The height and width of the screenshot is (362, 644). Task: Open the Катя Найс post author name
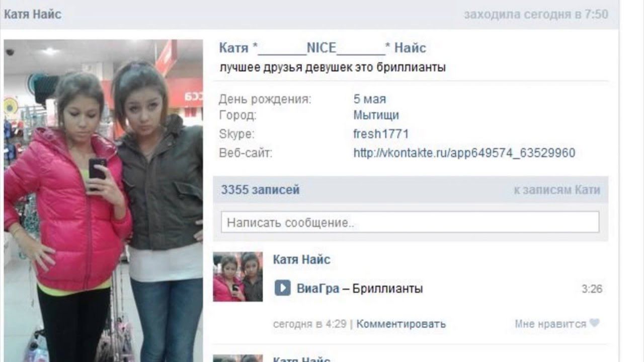pyautogui.click(x=301, y=260)
